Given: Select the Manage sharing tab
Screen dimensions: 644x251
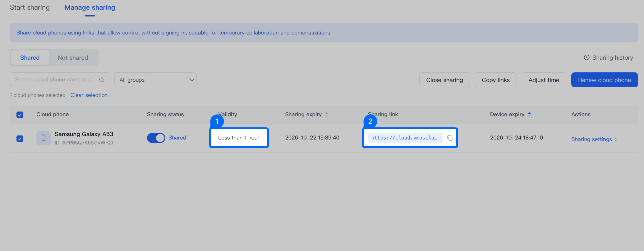Looking at the screenshot, I should [90, 7].
